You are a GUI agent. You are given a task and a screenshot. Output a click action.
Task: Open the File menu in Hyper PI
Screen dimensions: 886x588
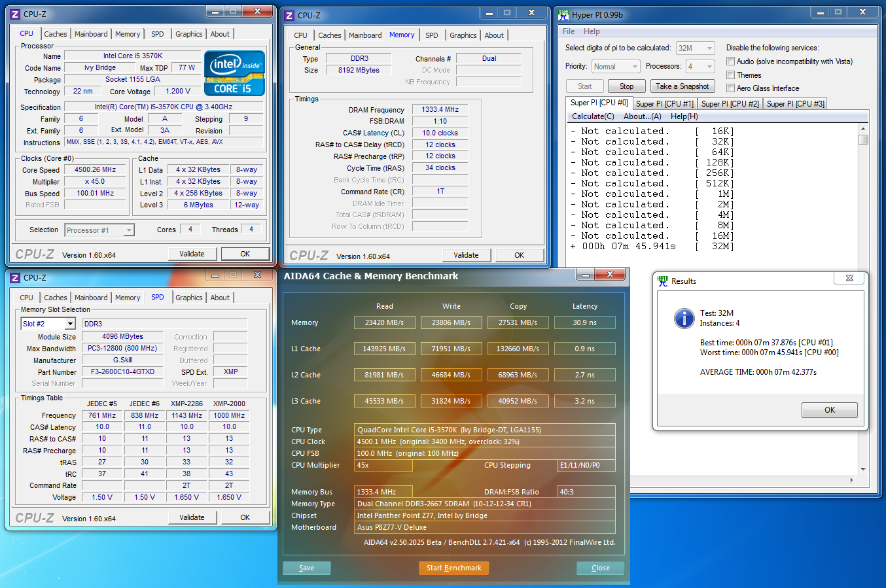point(569,31)
